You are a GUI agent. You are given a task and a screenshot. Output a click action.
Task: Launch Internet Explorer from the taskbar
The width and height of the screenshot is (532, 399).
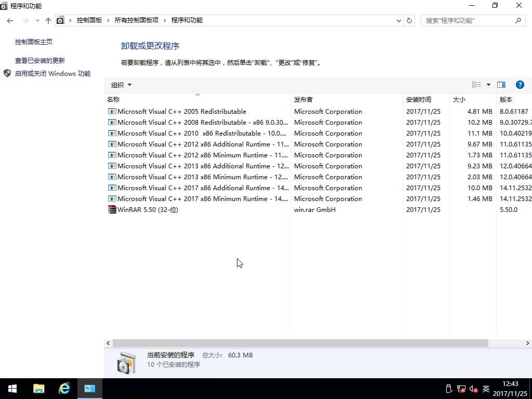[64, 389]
